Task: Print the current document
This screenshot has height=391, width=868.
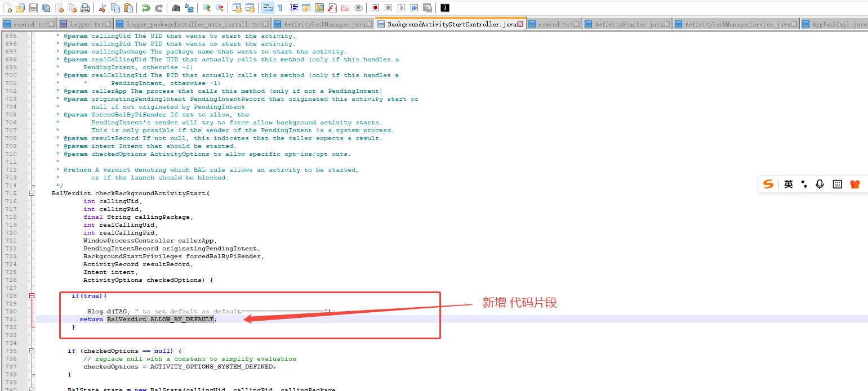Action: pyautogui.click(x=85, y=8)
